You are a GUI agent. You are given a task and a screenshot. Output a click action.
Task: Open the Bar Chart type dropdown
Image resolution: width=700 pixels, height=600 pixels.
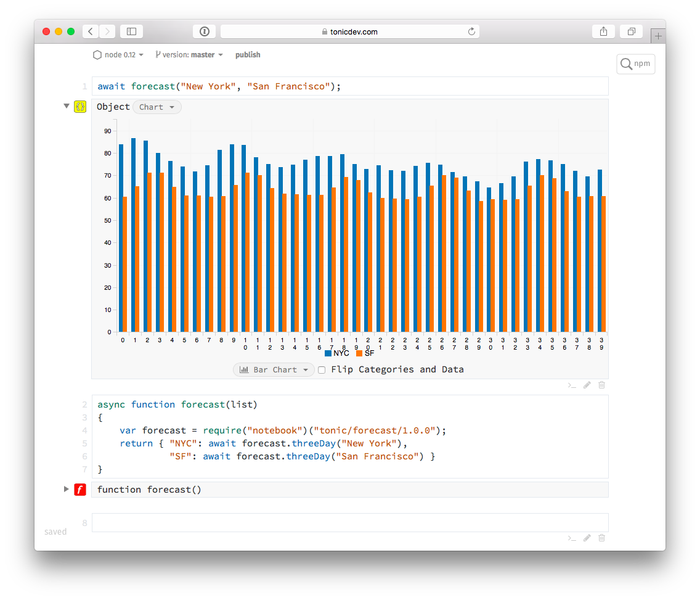[274, 370]
